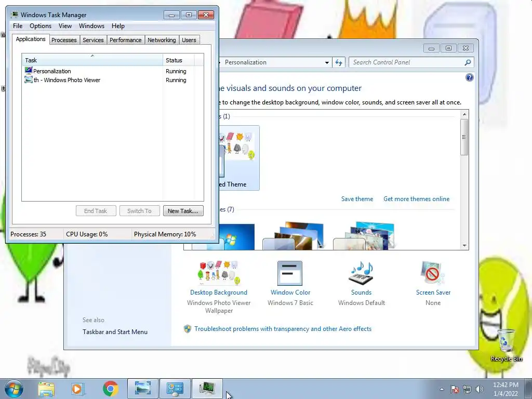Switch to Windows Photo Viewer taskbar button
The height and width of the screenshot is (399, 532).
(143, 389)
